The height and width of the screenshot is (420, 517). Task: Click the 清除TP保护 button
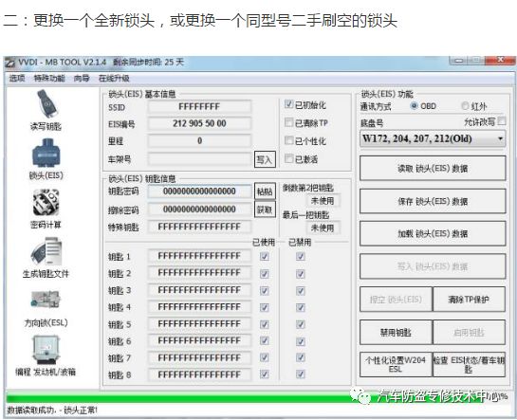pos(469,299)
